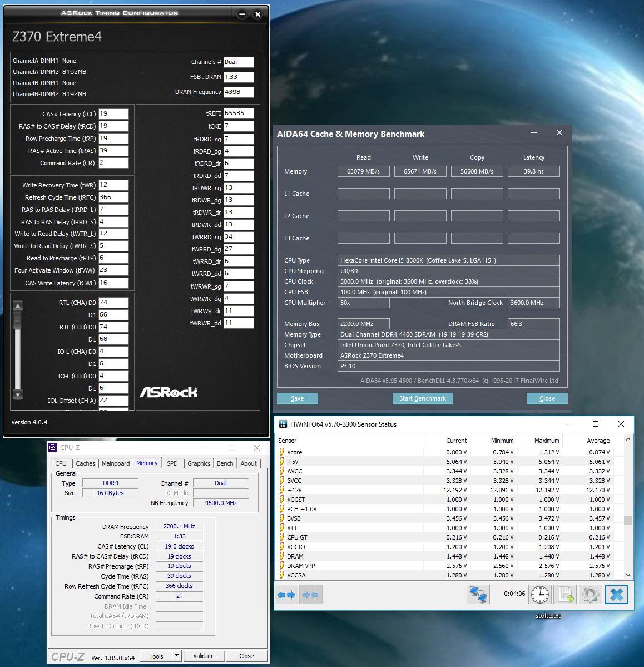Click HWiNFO log file save icon

(x=566, y=594)
